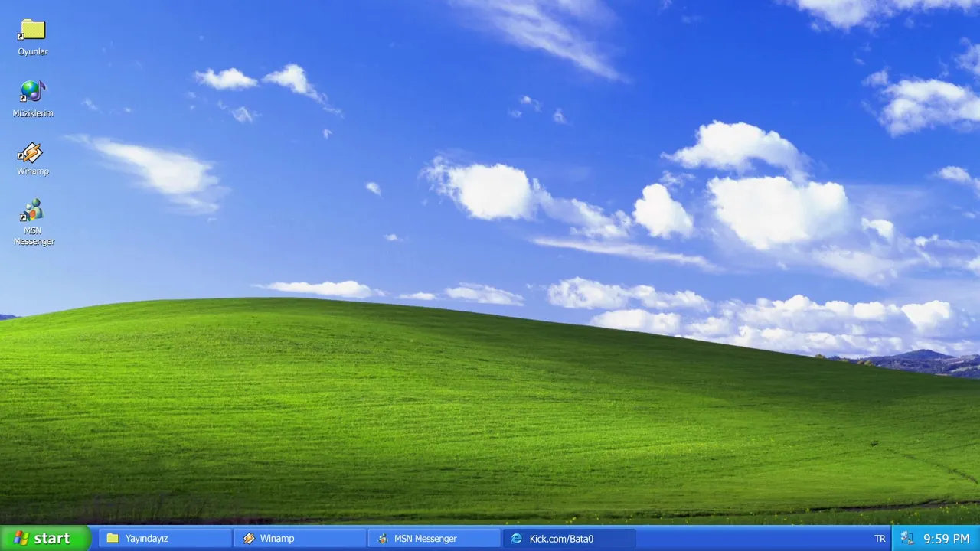
Task: Select the MSN Messenger desktop shortcut
Action: tap(33, 223)
